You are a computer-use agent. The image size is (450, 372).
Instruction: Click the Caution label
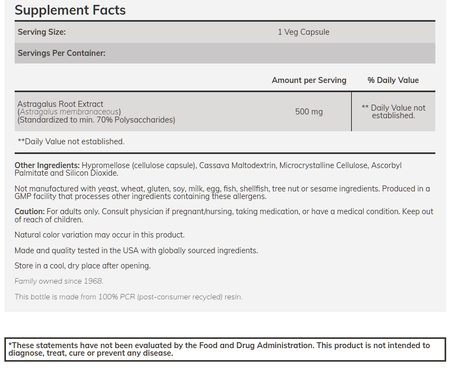pyautogui.click(x=29, y=211)
